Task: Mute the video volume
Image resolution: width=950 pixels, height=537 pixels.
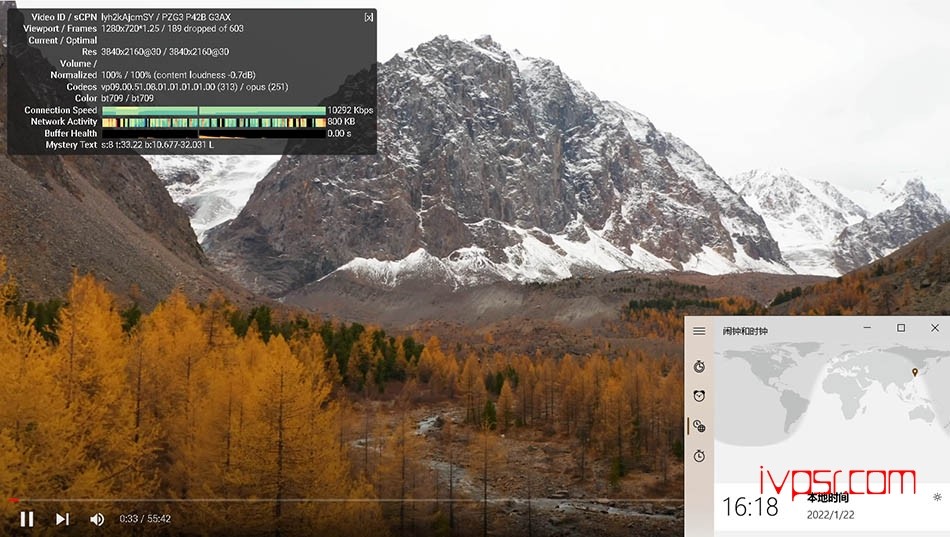Action: pos(97,519)
